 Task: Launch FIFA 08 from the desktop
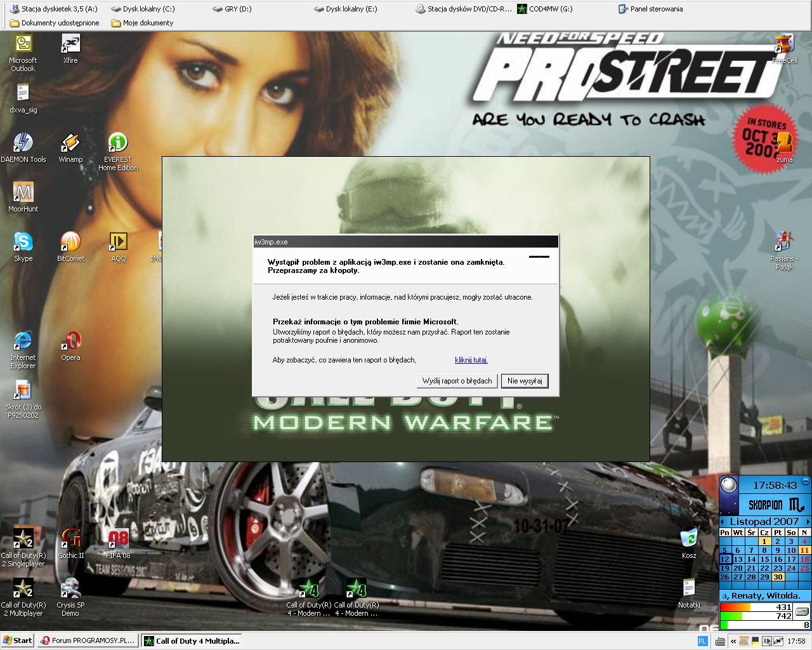tap(118, 544)
